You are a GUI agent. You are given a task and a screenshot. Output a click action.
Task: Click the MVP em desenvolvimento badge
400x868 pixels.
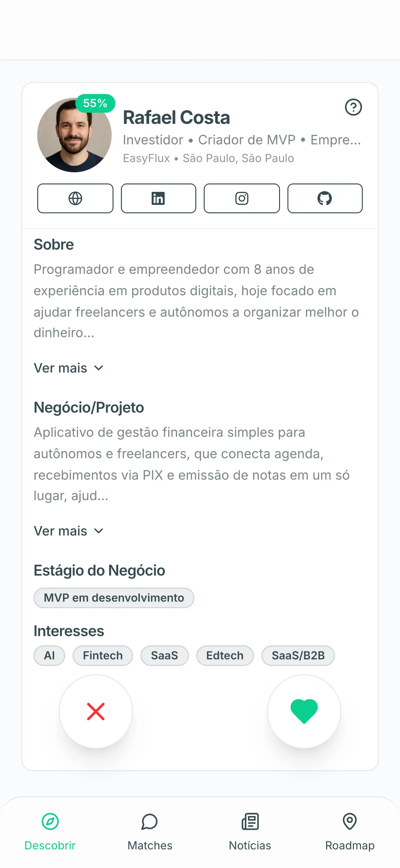[114, 598]
